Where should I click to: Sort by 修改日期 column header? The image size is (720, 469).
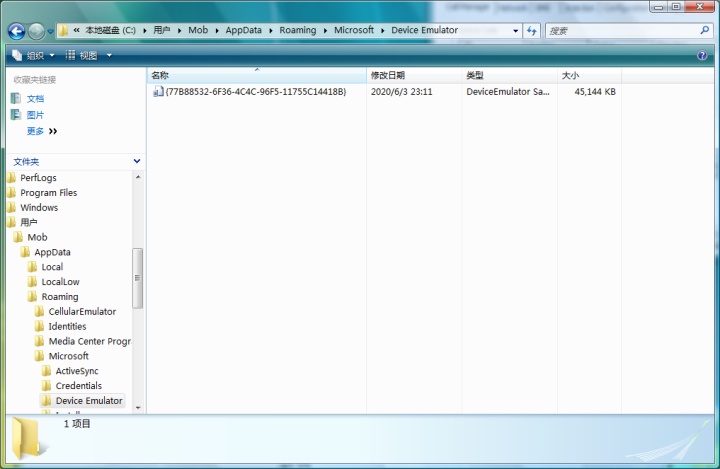(x=414, y=75)
